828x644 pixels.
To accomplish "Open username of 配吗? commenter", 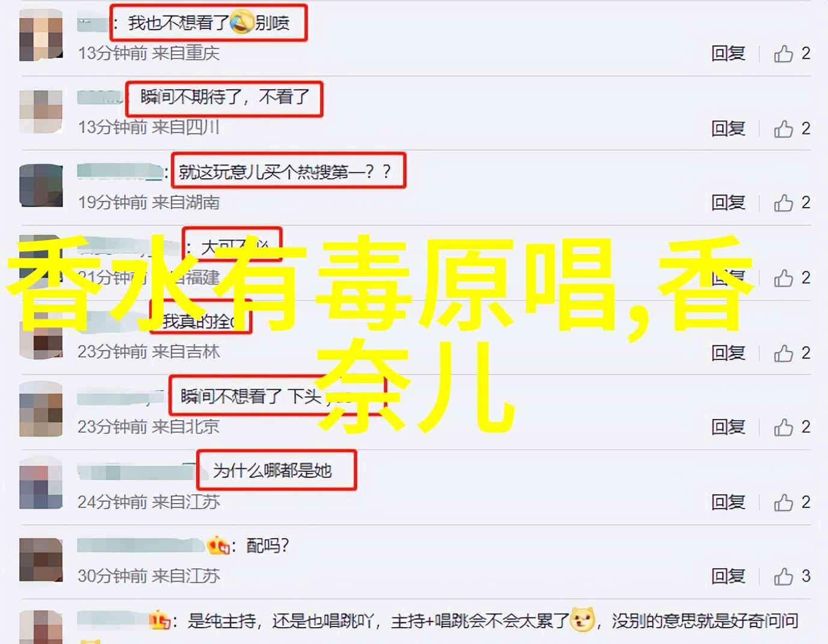I will pyautogui.click(x=141, y=546).
